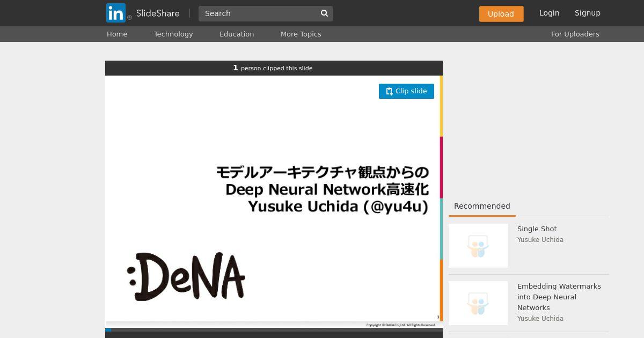Click the LinkedIn SlideShare logo icon
Viewport: 644px width, 338px height.
tap(116, 13)
